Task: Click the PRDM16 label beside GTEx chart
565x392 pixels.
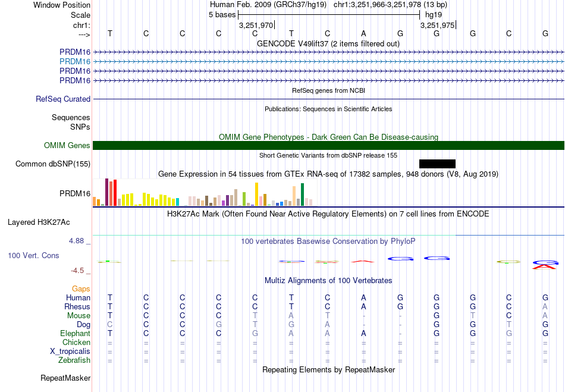Action: click(75, 194)
